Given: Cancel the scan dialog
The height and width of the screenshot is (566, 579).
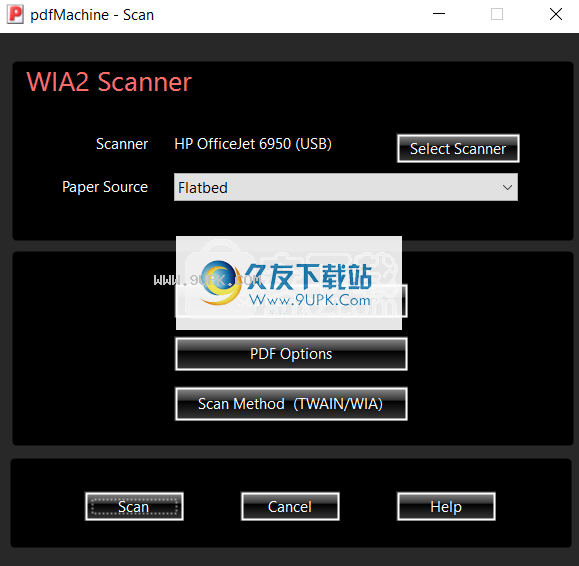Looking at the screenshot, I should point(290,507).
